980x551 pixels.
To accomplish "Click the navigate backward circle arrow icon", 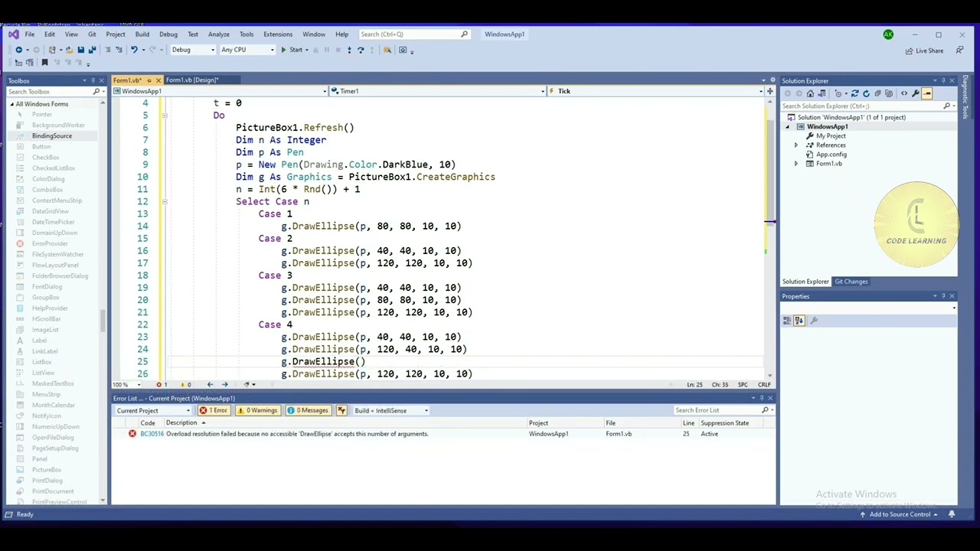I will coord(18,50).
